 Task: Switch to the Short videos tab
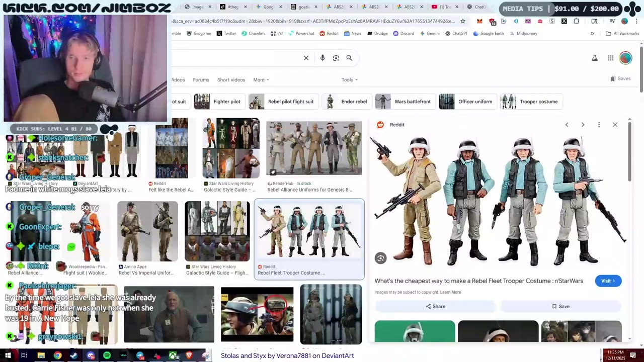click(231, 80)
